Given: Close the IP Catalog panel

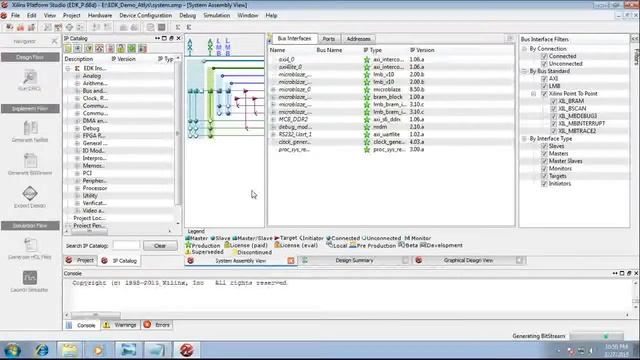Looking at the screenshot, I should (x=178, y=38).
